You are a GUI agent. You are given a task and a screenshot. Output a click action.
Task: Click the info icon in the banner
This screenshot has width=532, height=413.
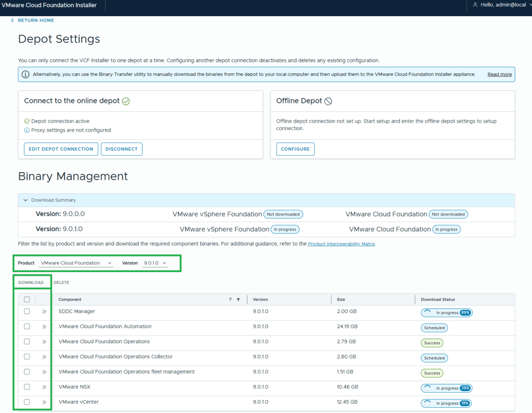(25, 74)
